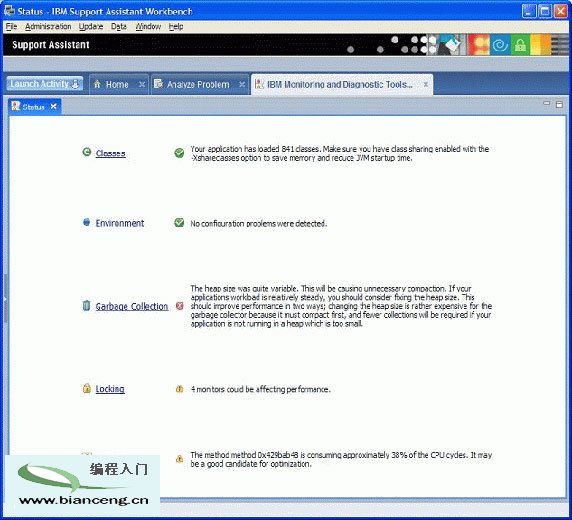572x520 pixels.
Task: Open the Data menu
Action: [x=119, y=27]
